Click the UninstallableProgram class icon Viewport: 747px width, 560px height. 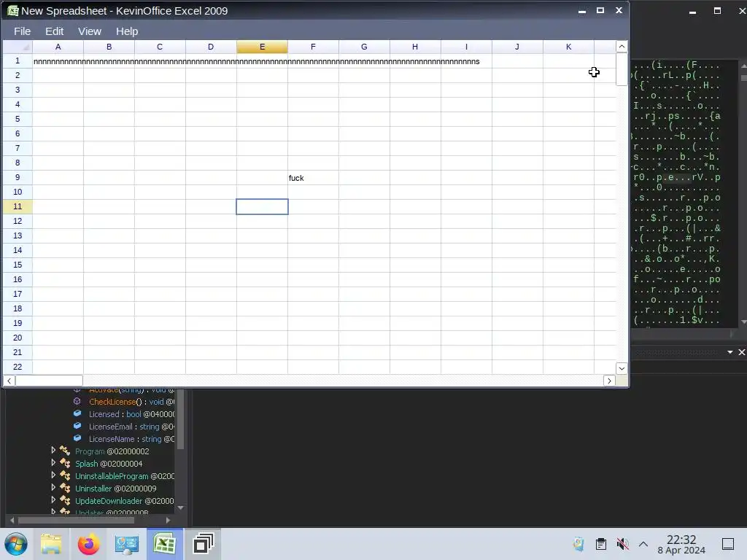[x=65, y=475]
